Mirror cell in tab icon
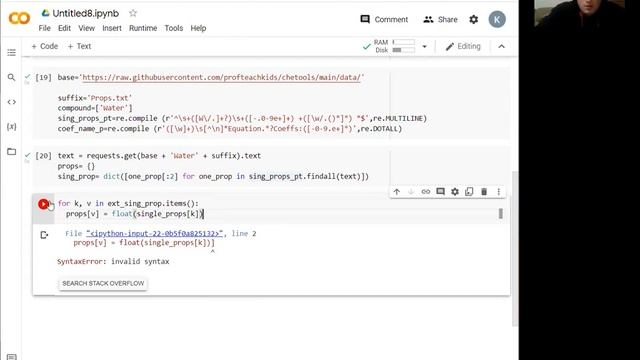The width and height of the screenshot is (640, 360). (469, 191)
